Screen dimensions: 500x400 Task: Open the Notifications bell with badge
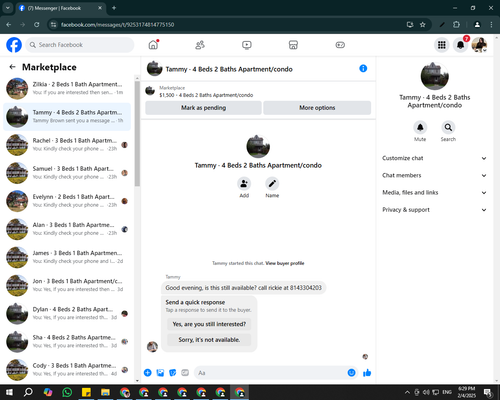pyautogui.click(x=461, y=45)
